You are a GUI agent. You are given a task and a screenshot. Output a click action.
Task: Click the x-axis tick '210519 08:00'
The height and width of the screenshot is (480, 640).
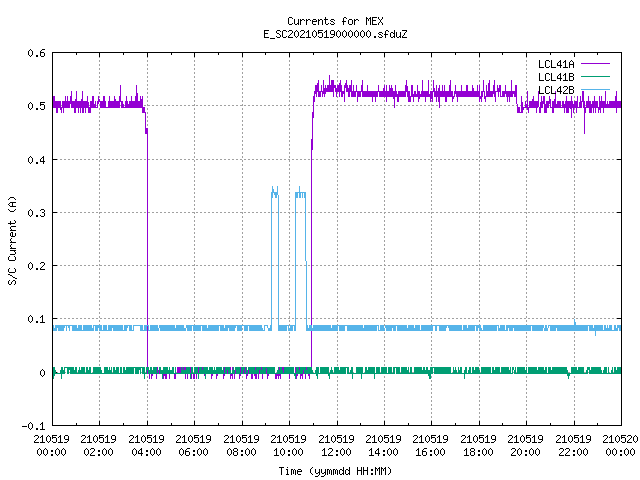coord(241,446)
